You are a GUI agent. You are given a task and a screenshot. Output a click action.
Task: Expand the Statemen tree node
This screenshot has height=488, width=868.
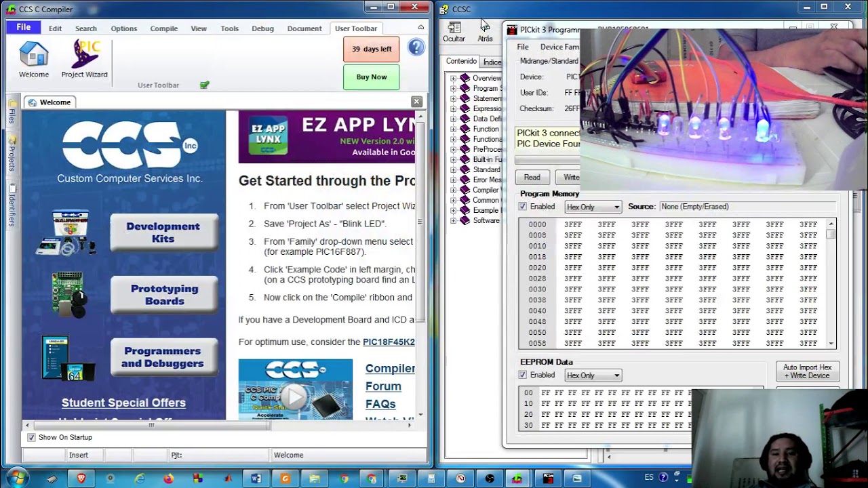pos(453,98)
